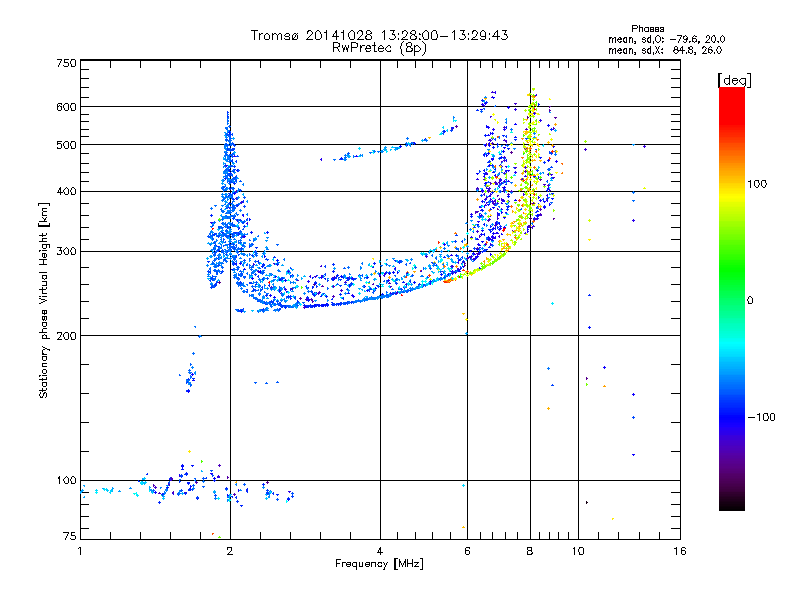800x600 pixels.
Task: Click the y-axis '400' tick label
Action: coord(66,191)
